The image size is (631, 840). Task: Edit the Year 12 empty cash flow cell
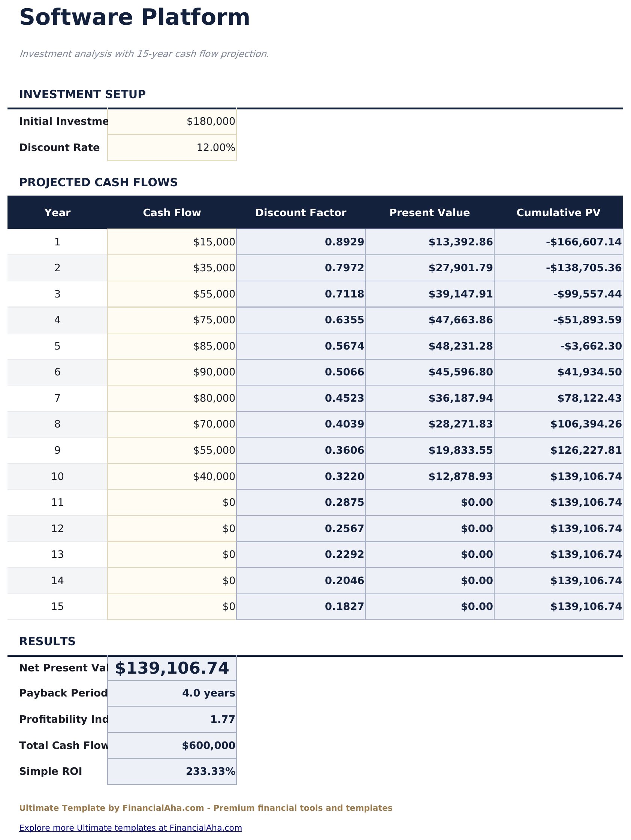tap(172, 528)
